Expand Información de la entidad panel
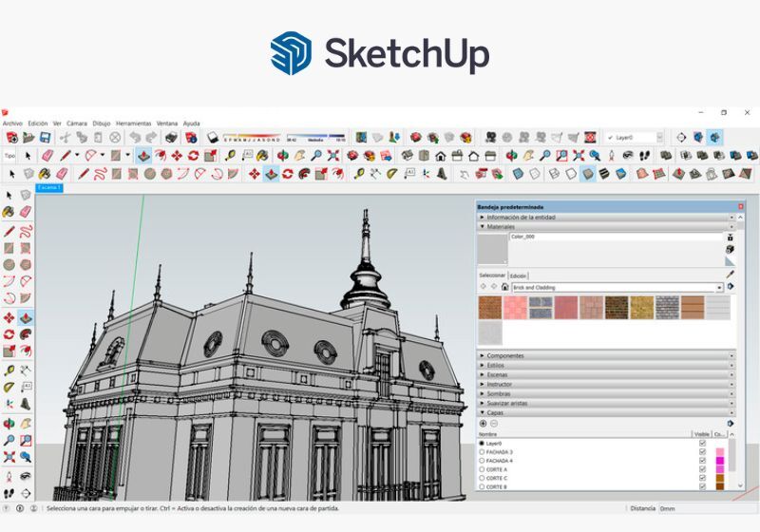 pyautogui.click(x=606, y=217)
